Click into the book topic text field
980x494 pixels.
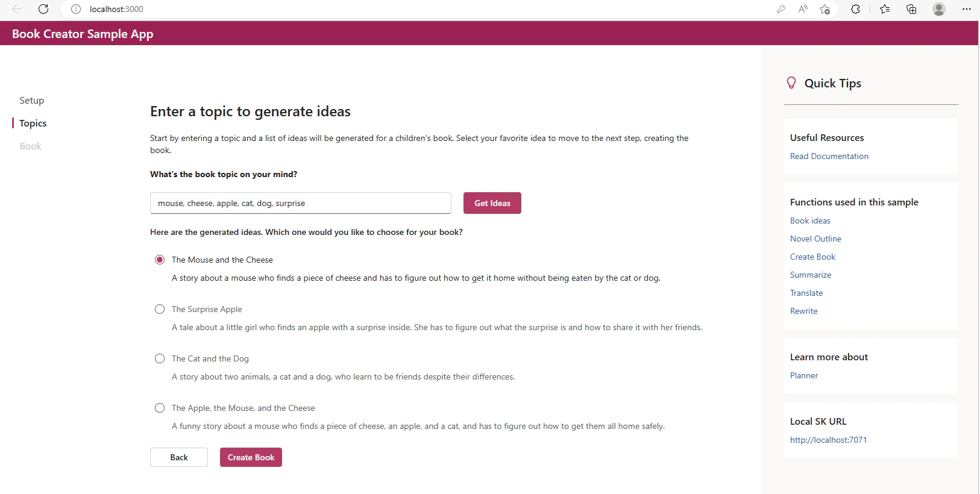[x=301, y=203]
